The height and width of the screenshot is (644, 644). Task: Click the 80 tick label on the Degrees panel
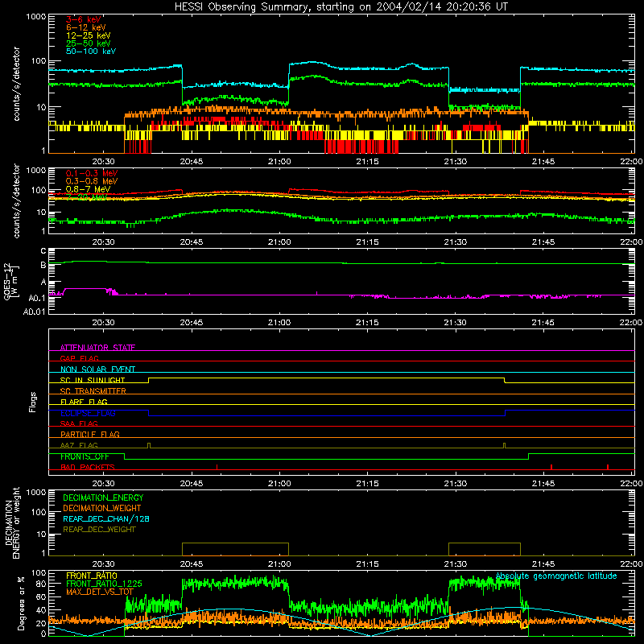41,584
